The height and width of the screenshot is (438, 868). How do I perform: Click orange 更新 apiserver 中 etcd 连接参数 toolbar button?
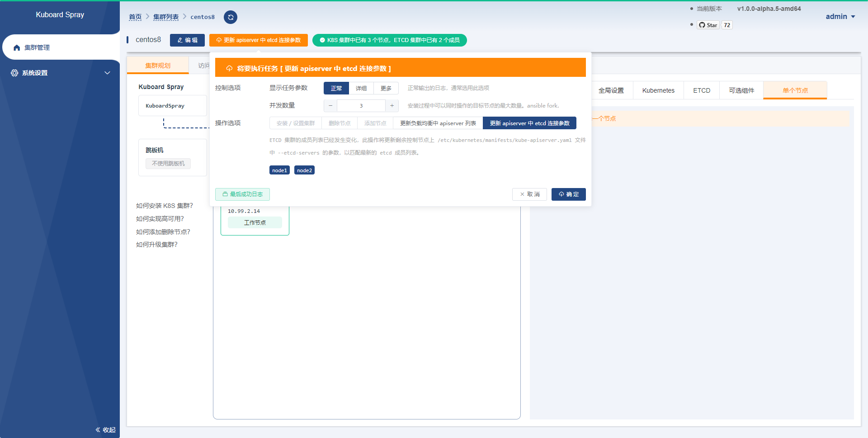click(x=259, y=40)
